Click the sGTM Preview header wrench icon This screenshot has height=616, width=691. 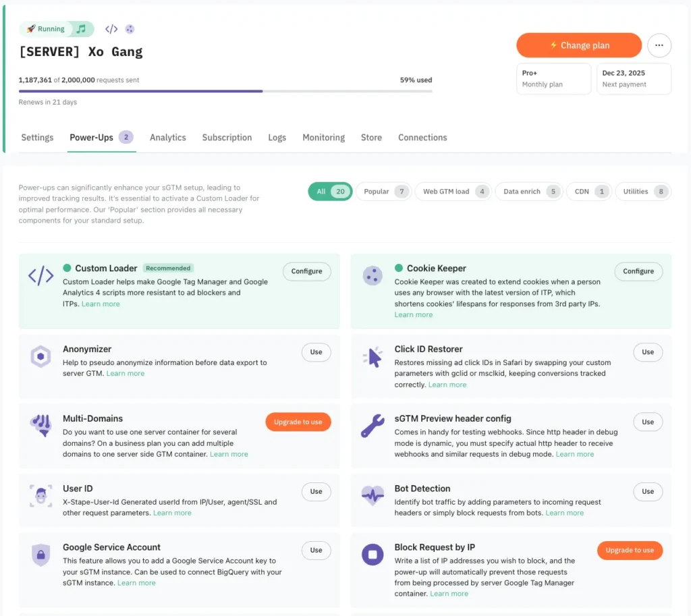(x=372, y=426)
